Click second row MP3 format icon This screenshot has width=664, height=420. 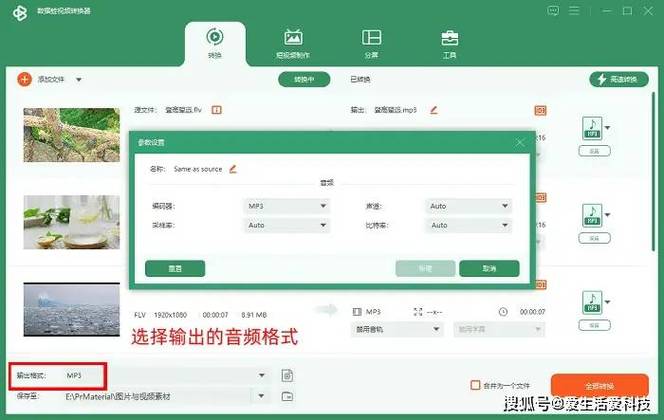click(x=592, y=215)
